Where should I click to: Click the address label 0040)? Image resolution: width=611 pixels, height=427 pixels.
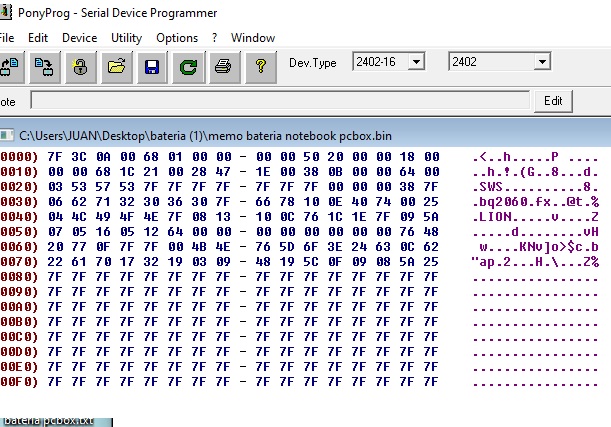19,217
